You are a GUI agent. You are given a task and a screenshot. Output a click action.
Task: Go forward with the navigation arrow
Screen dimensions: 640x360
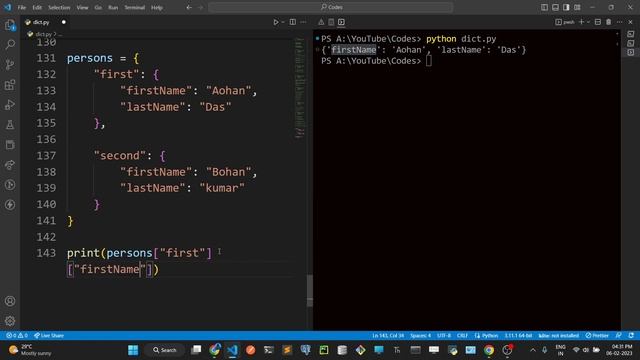coord(200,7)
